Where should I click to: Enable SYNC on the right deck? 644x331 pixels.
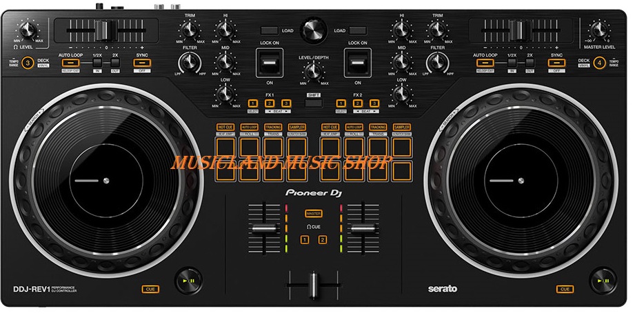[556, 63]
